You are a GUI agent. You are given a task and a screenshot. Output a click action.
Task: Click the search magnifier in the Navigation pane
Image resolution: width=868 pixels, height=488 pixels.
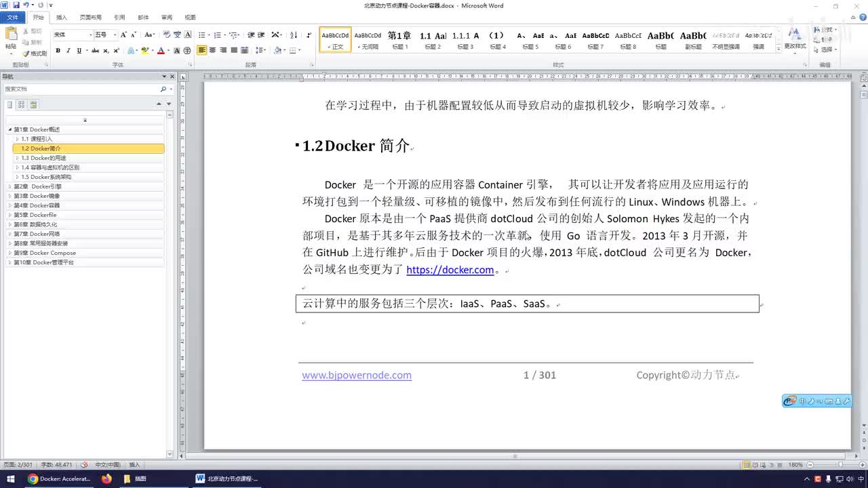tap(163, 89)
